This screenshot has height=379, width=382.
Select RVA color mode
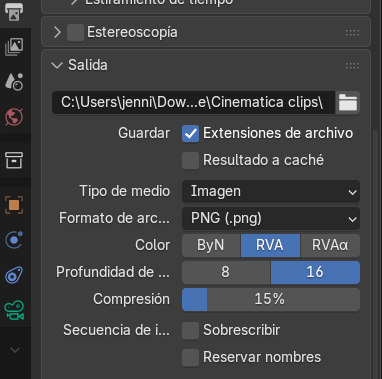point(270,245)
